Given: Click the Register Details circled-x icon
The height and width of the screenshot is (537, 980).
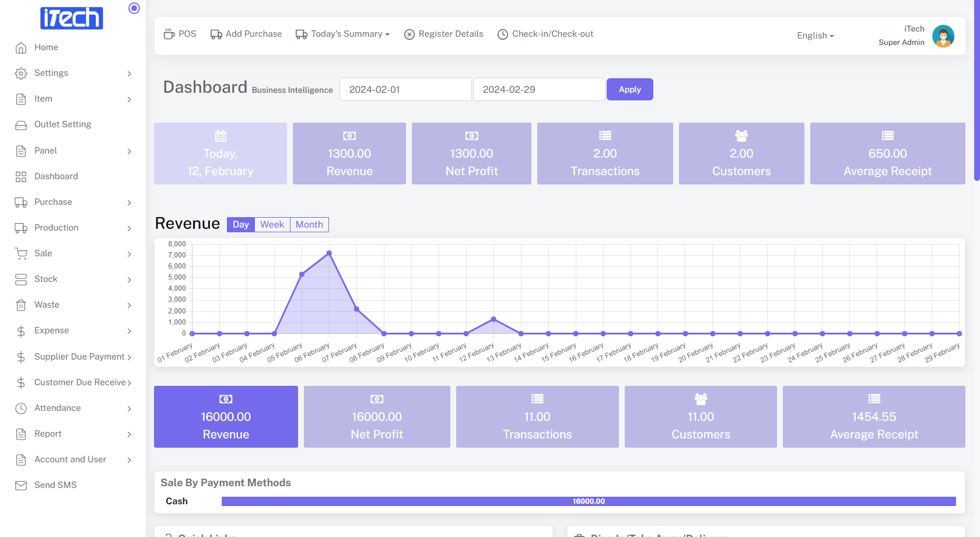Looking at the screenshot, I should click(409, 34).
